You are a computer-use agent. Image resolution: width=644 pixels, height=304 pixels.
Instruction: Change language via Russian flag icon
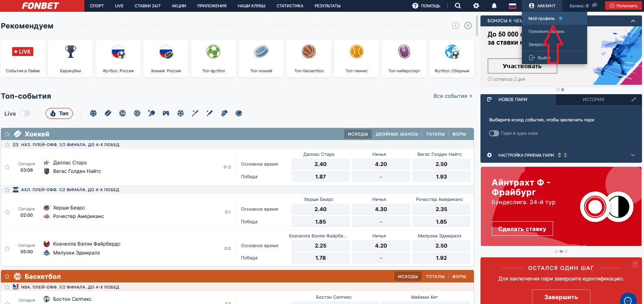click(512, 6)
